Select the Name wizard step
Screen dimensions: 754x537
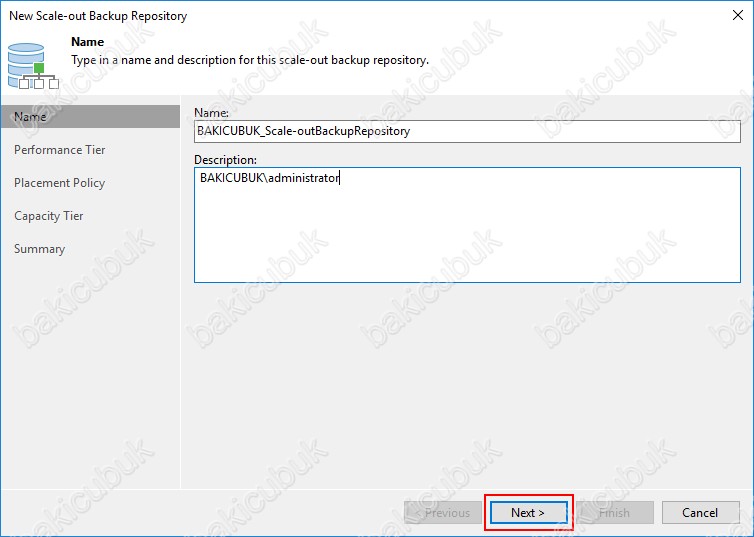point(90,117)
